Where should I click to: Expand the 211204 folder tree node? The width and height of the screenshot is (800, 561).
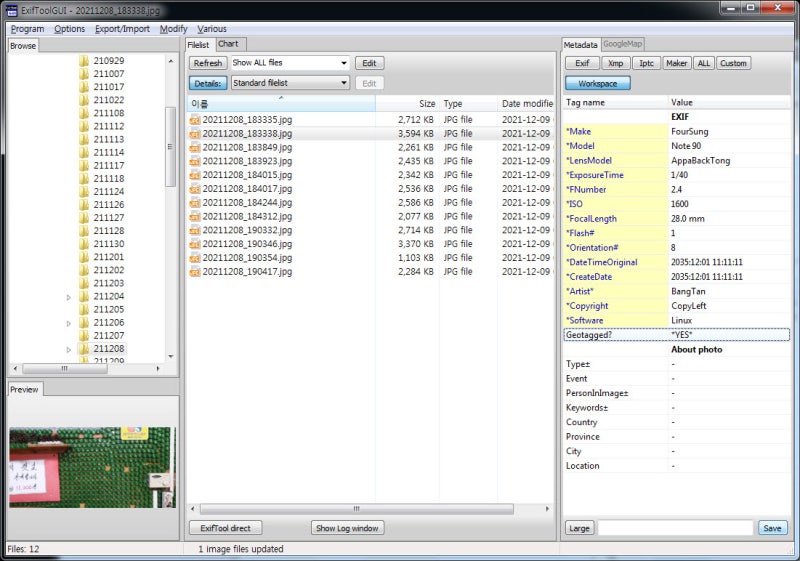pyautogui.click(x=68, y=297)
